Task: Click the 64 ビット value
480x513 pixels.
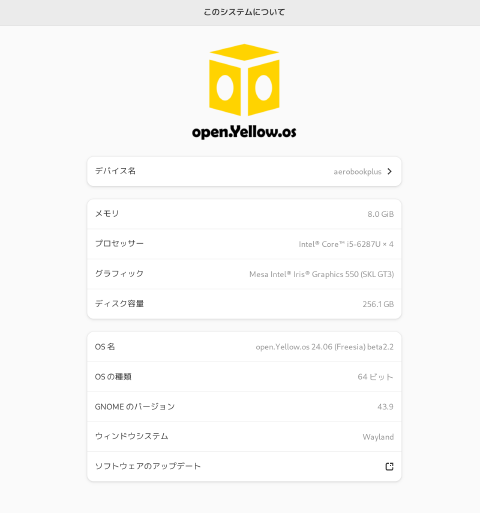Action: [375, 377]
